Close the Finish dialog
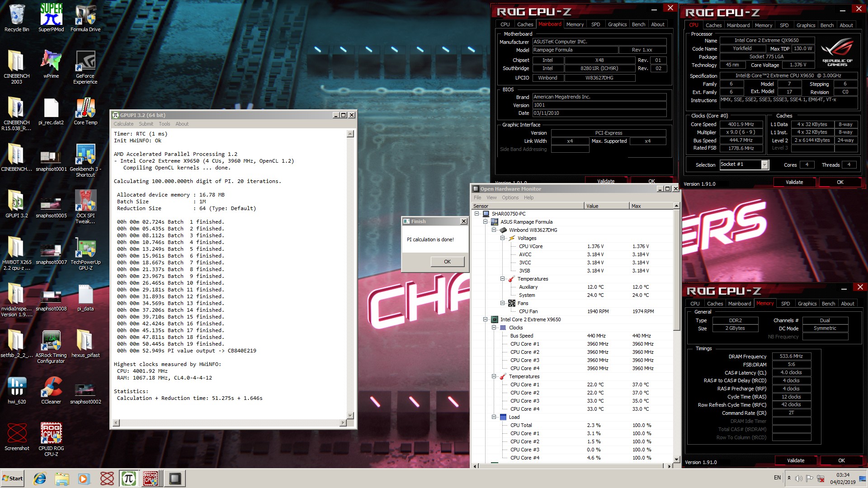 [x=463, y=221]
